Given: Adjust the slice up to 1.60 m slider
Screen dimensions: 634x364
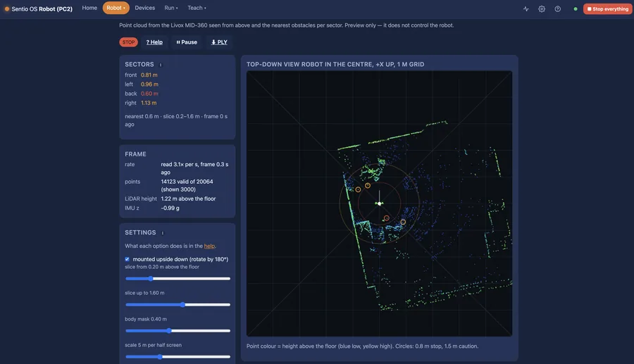Looking at the screenshot, I should (178, 305).
